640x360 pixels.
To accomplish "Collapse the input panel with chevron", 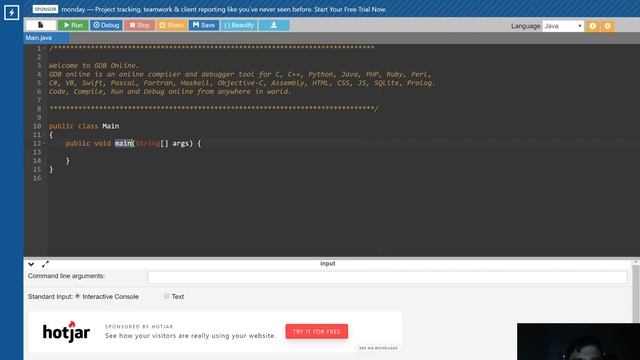I will tap(31, 264).
